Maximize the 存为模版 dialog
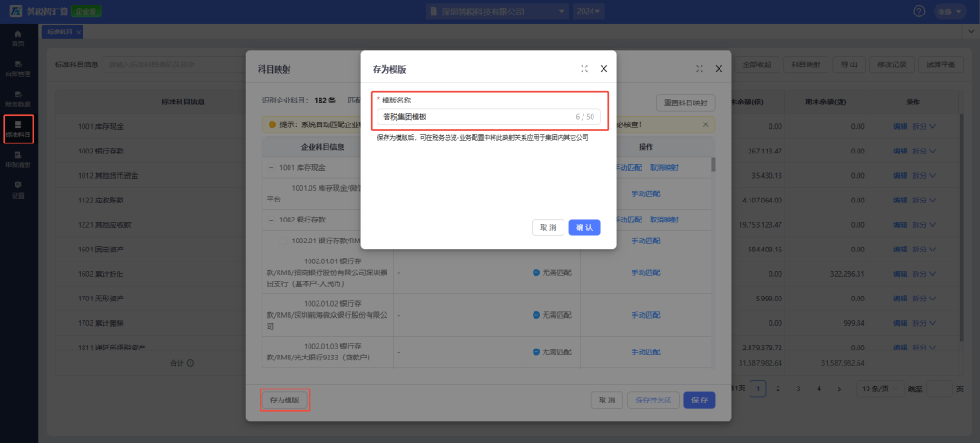 click(x=584, y=69)
